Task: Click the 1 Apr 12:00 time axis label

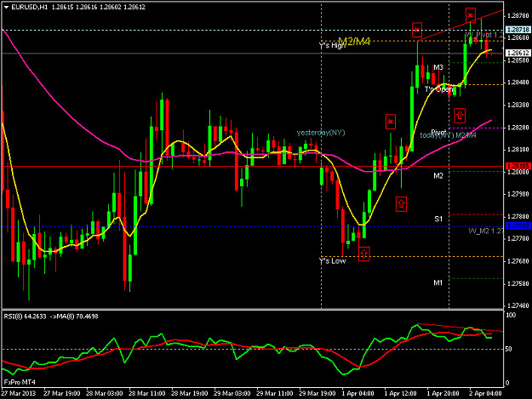Action: tap(400, 394)
